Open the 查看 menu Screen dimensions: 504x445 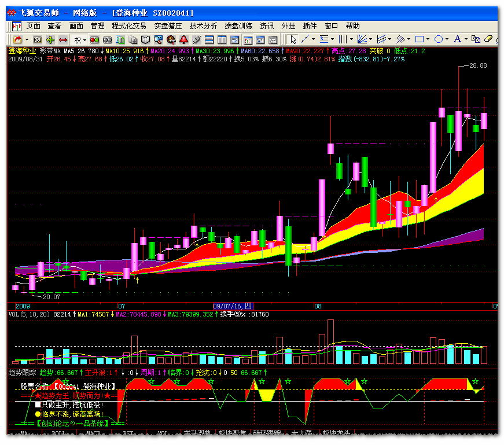(x=54, y=26)
